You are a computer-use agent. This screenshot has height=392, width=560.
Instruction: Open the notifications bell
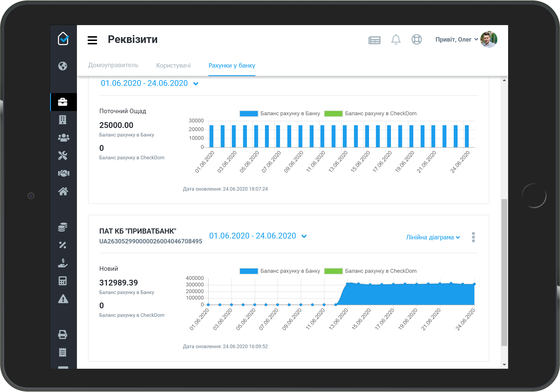(396, 39)
